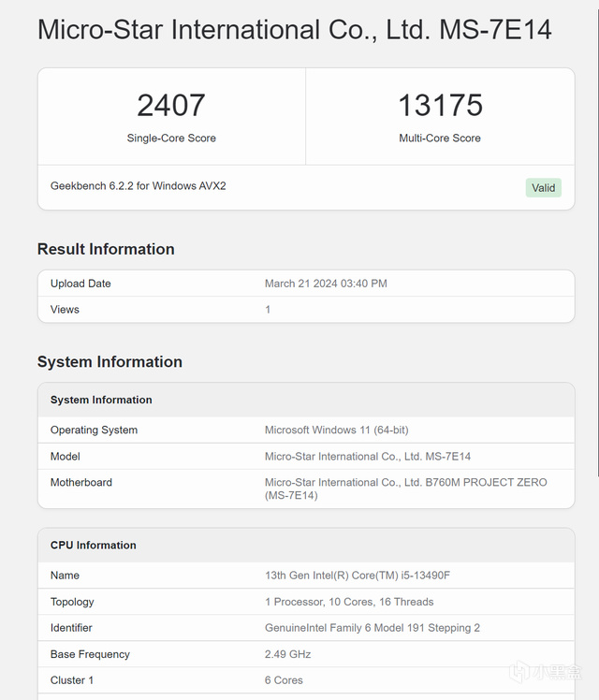Click the Model row value MS-7E14
Screen dimensions: 599x700
coord(368,457)
